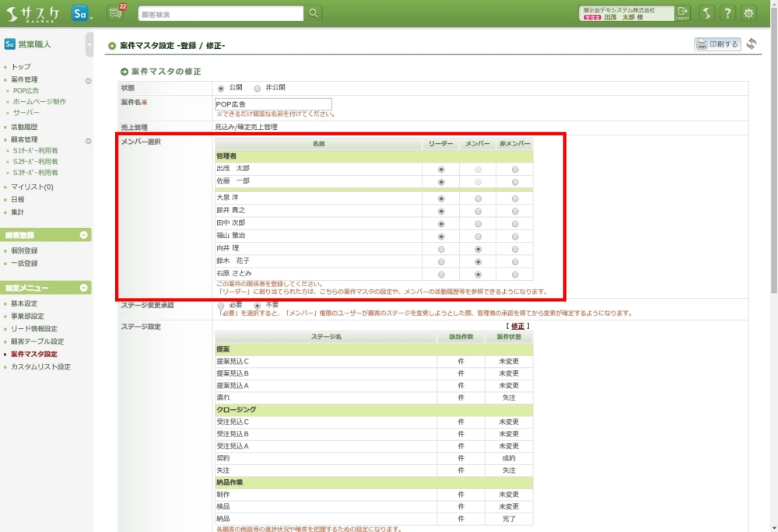Select 不要 for ステージ変更承認
This screenshot has width=778, height=532.
[x=257, y=306]
